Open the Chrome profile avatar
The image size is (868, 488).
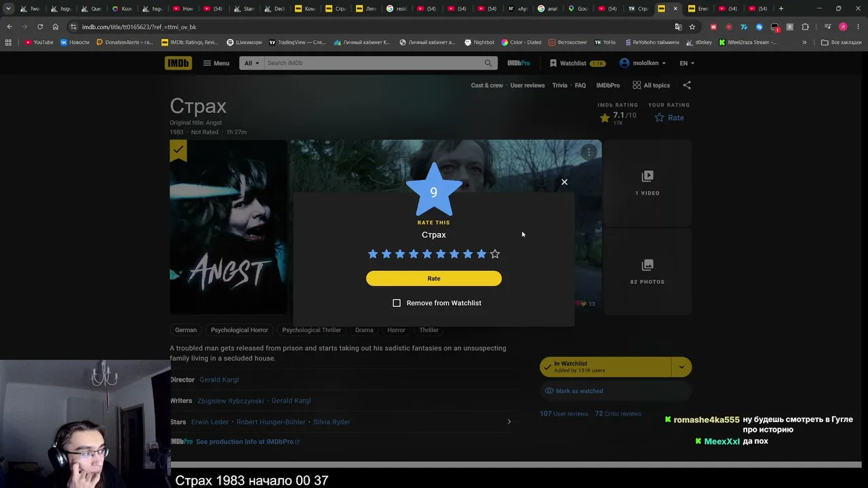pos(843,26)
